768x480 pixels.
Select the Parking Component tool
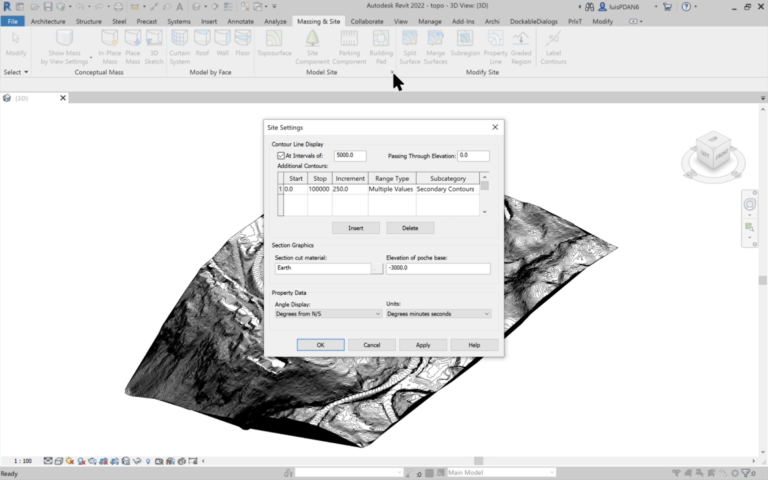click(349, 47)
